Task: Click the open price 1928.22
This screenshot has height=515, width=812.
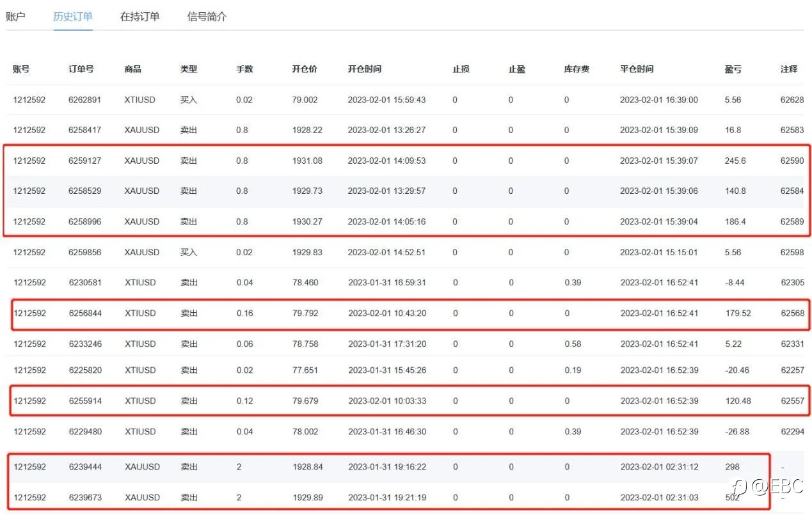Action: pyautogui.click(x=307, y=130)
